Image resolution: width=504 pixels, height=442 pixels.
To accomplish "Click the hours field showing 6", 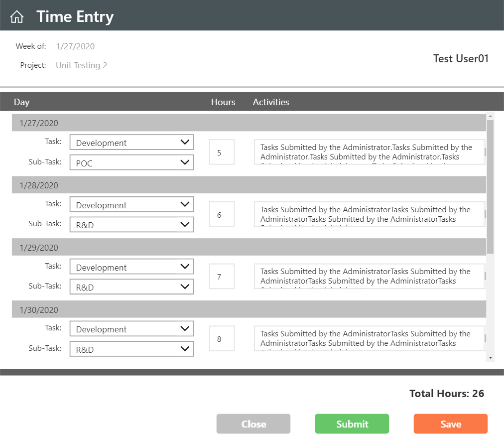I will [x=222, y=215].
